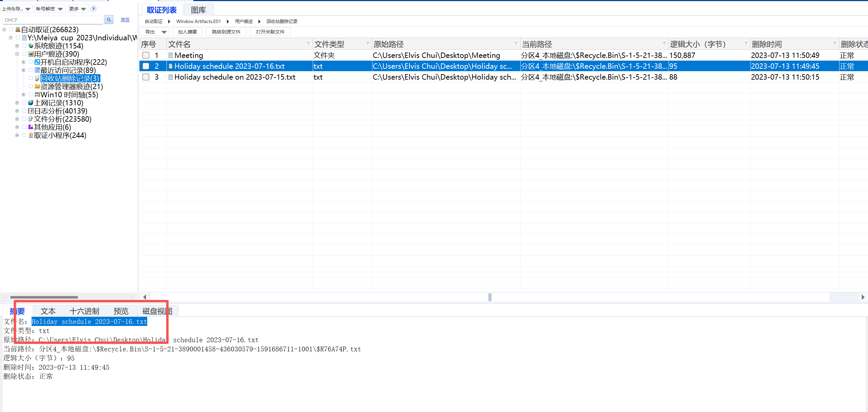Toggle the 日志分析 tree checkbox
The width and height of the screenshot is (868, 412).
click(24, 111)
